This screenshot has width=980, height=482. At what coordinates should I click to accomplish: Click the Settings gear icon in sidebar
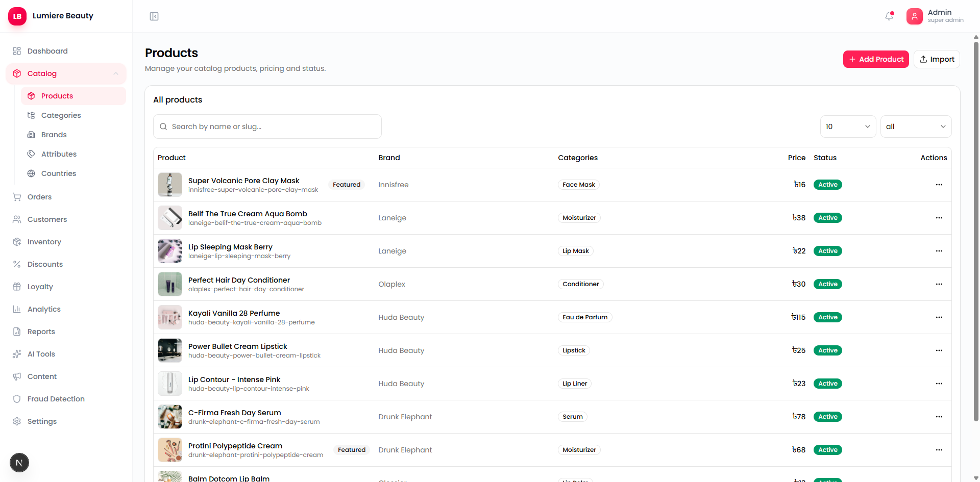(17, 421)
